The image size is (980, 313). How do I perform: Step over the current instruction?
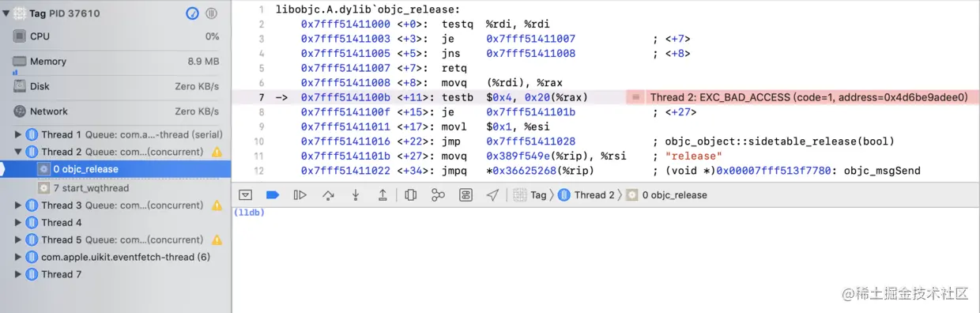pyautogui.click(x=328, y=194)
